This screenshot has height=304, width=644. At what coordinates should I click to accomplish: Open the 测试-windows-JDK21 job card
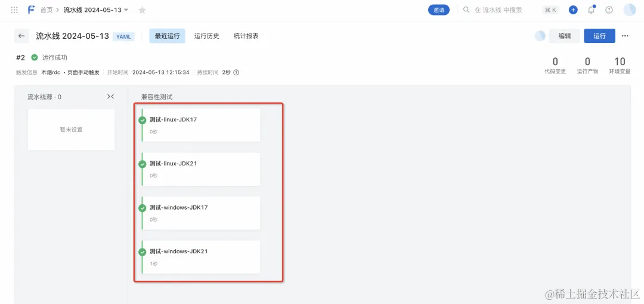pos(201,257)
